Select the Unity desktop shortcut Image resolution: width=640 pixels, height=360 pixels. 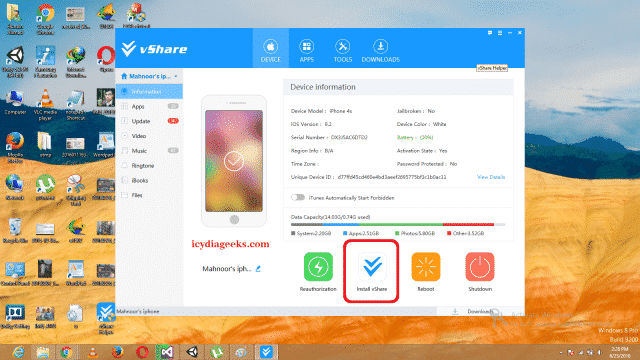point(15,62)
